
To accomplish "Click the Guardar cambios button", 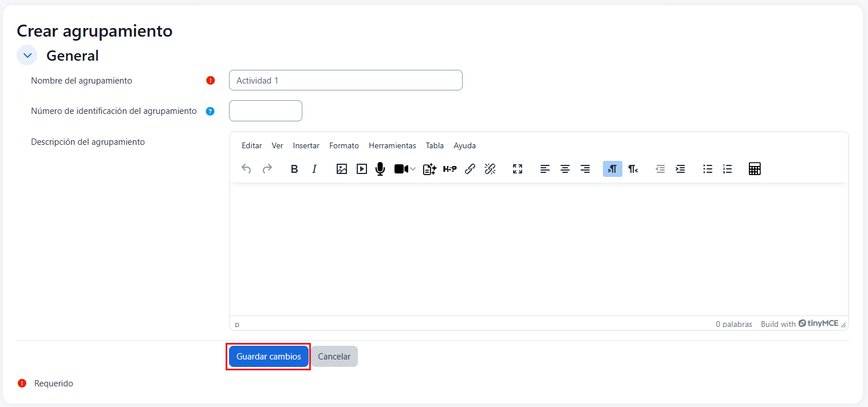I will coord(269,357).
